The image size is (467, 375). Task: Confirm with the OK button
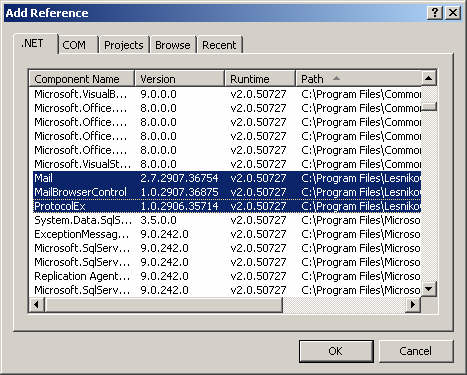point(336,351)
